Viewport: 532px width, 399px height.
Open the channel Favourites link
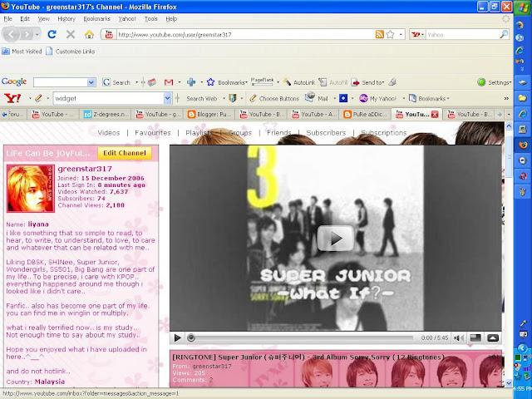pos(153,133)
